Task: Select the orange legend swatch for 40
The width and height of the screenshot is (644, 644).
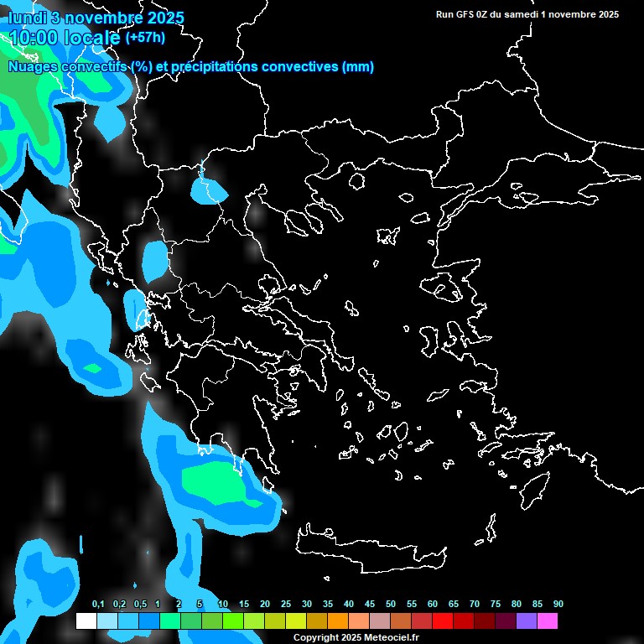Action: coord(338,621)
